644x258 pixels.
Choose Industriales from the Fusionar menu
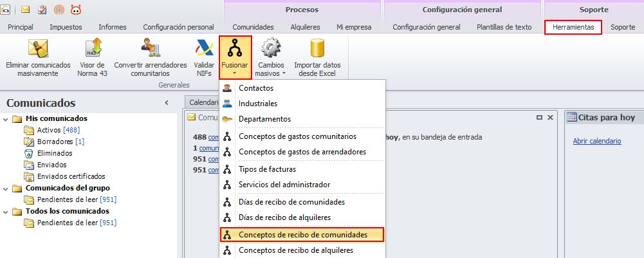(x=302, y=104)
